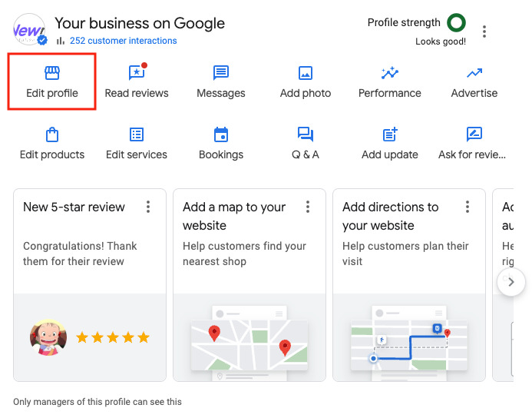Click the green Profile strength circle
The width and height of the screenshot is (532, 418).
(456, 22)
